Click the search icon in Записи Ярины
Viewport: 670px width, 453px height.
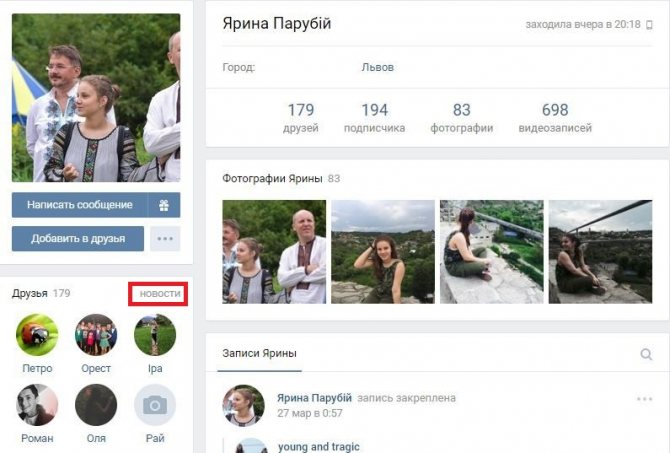pos(646,354)
